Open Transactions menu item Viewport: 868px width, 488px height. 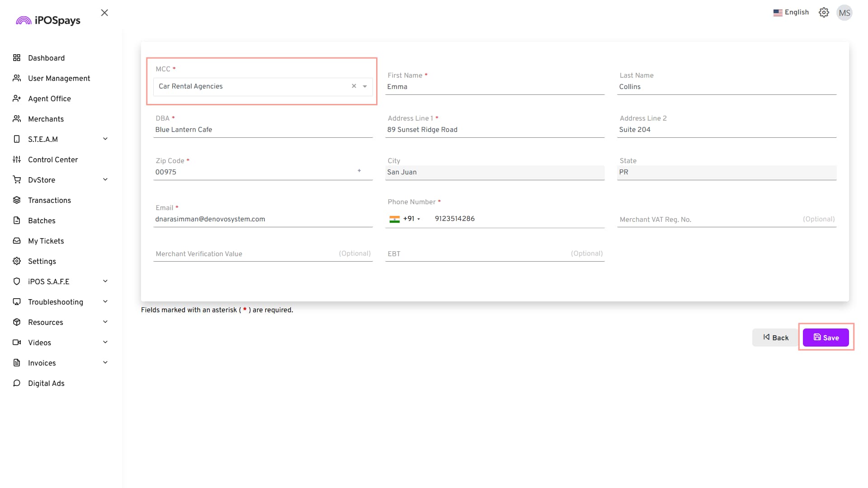pyautogui.click(x=49, y=200)
